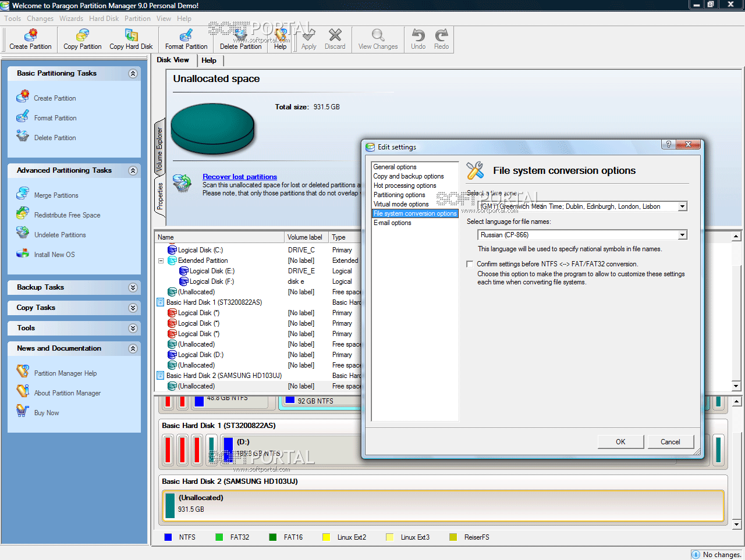Click the Install New OS icon
Image resolution: width=745 pixels, height=560 pixels.
[23, 254]
